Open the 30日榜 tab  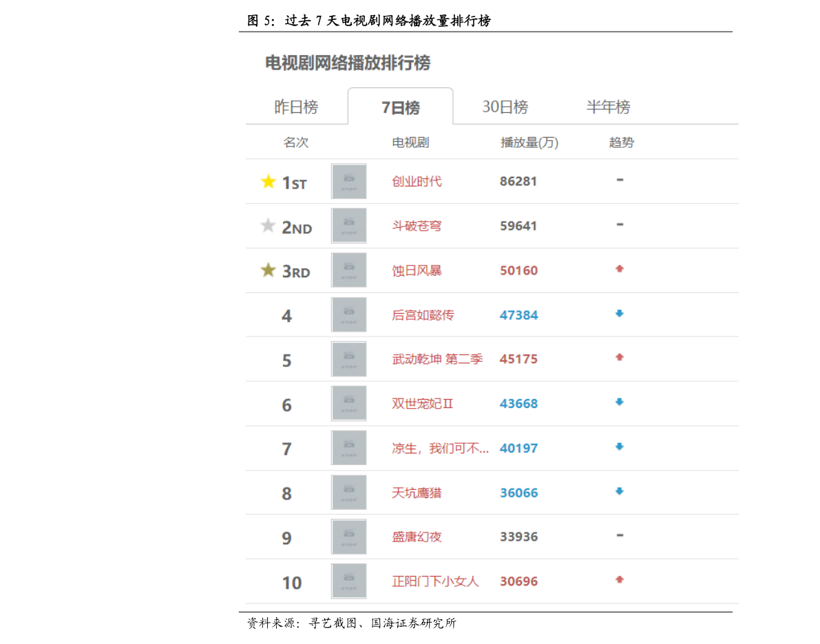[505, 107]
